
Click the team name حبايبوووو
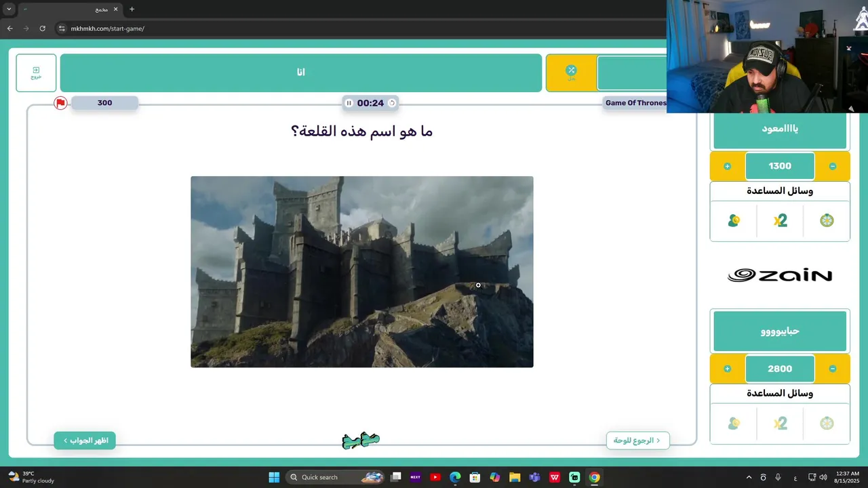pyautogui.click(x=780, y=331)
